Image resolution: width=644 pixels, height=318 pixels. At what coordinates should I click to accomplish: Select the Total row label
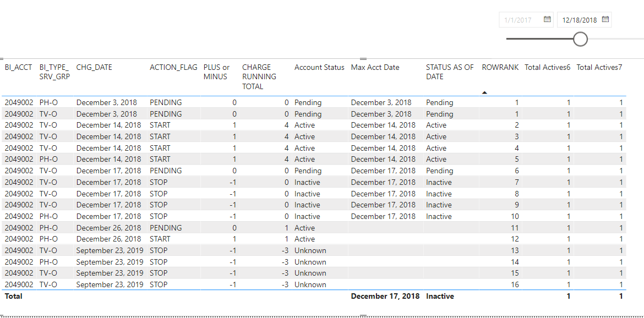14,296
